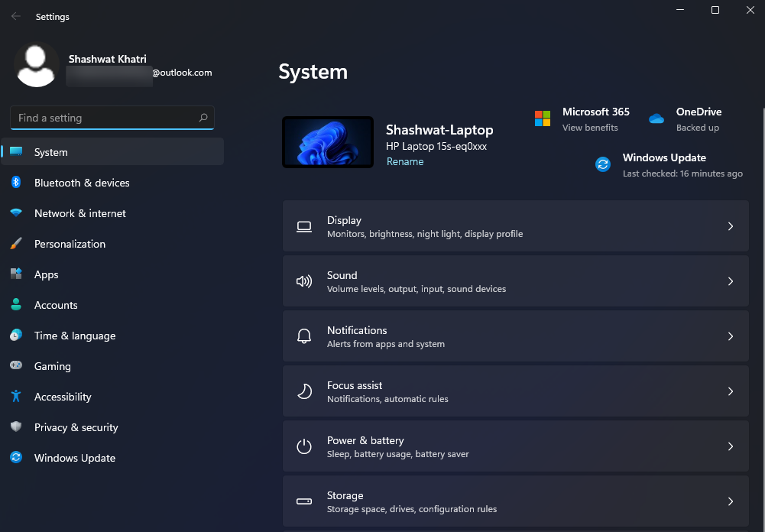765x532 pixels.
Task: Open the Apps section in sidebar
Action: [x=47, y=274]
